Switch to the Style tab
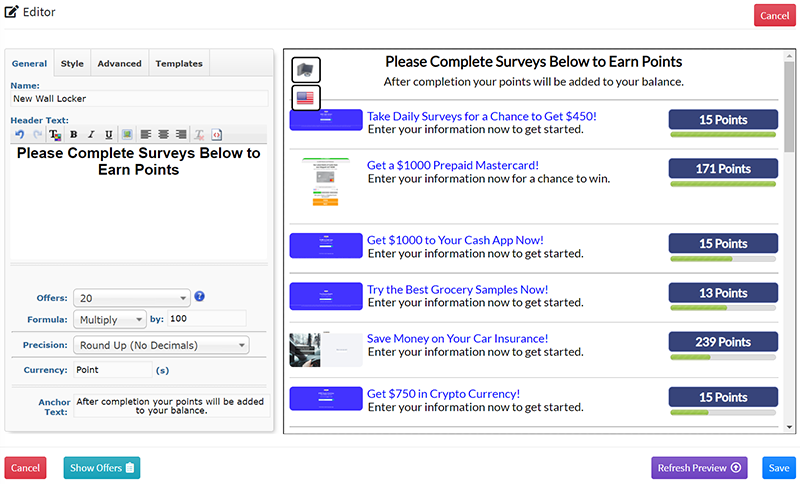The image size is (800, 484). point(72,63)
